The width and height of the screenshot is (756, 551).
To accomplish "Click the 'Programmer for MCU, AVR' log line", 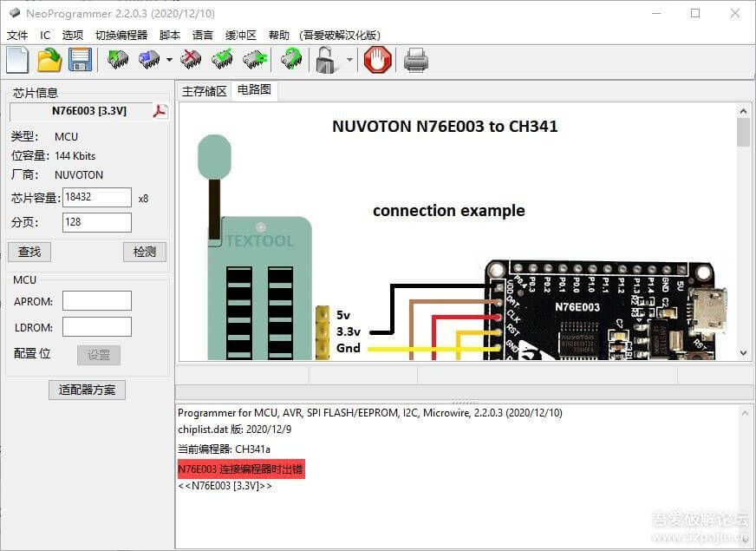I will coord(370,413).
